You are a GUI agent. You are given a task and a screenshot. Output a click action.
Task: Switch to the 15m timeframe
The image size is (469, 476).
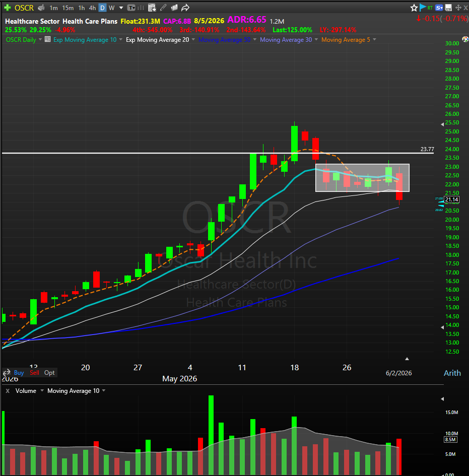click(68, 8)
